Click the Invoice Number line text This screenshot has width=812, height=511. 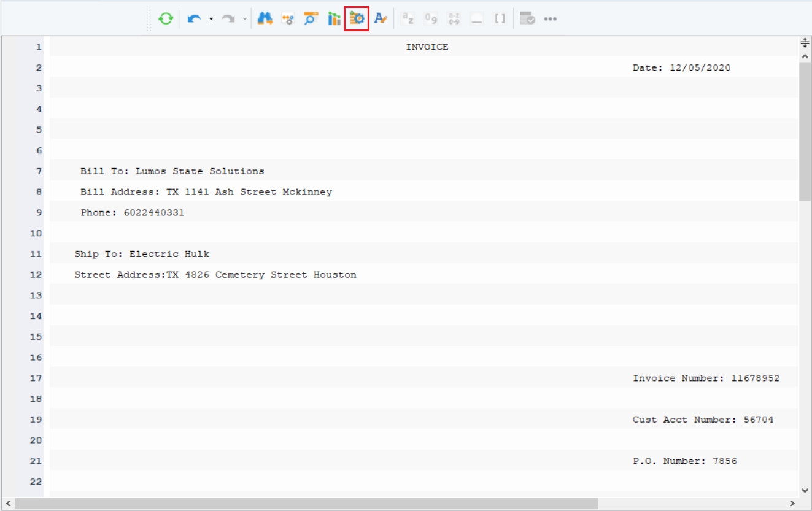[x=706, y=378]
